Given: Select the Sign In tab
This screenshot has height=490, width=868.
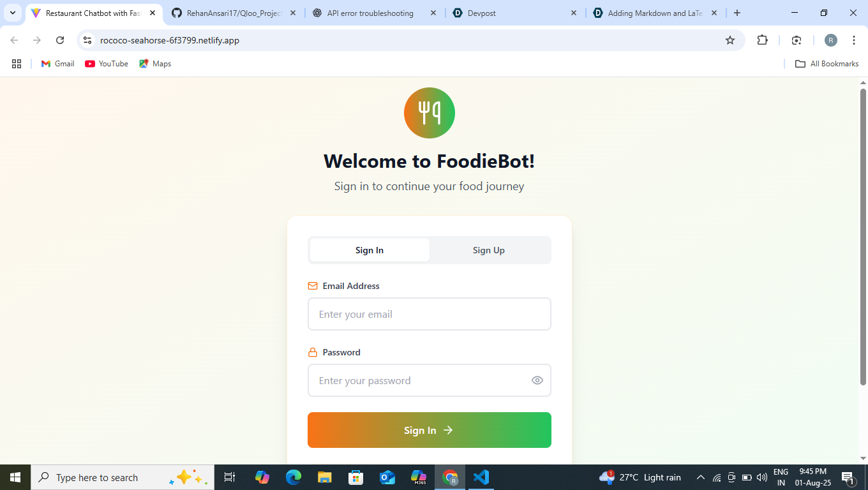Looking at the screenshot, I should pos(370,250).
